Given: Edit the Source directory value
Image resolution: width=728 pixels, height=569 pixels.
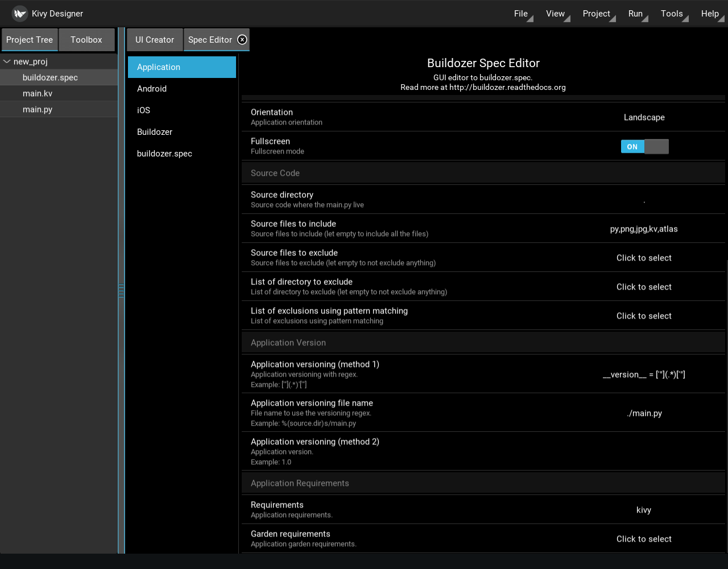Looking at the screenshot, I should point(644,200).
